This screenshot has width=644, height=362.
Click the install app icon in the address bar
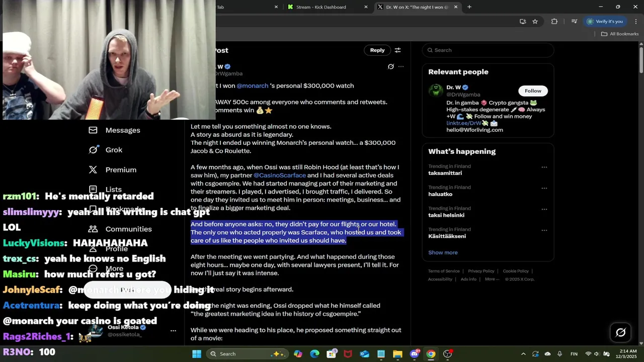523,21
